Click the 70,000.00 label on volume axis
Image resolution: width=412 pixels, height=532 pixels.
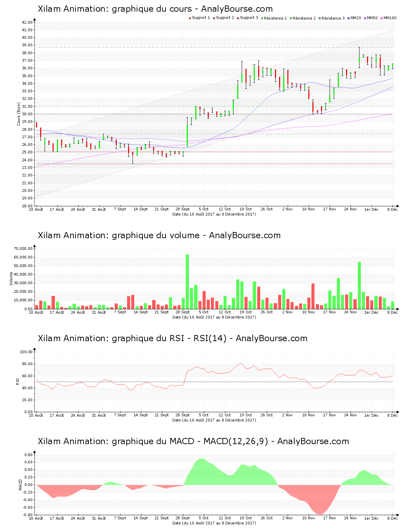(x=23, y=248)
